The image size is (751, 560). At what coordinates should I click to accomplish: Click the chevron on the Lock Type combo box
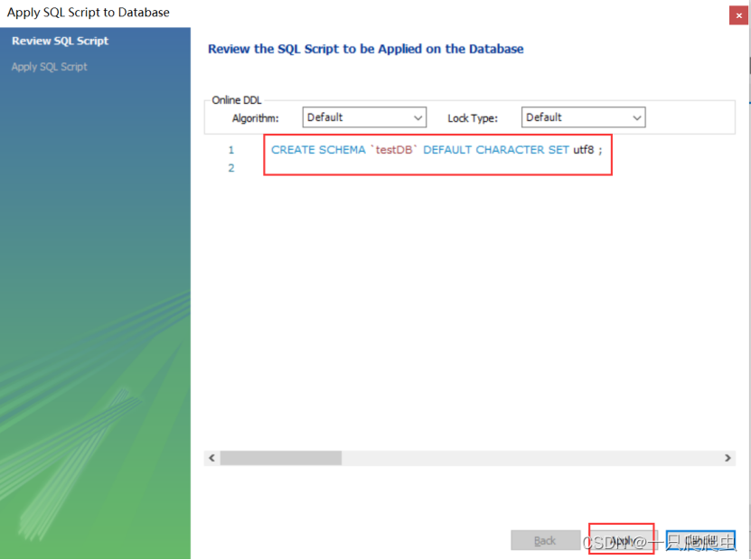638,117
